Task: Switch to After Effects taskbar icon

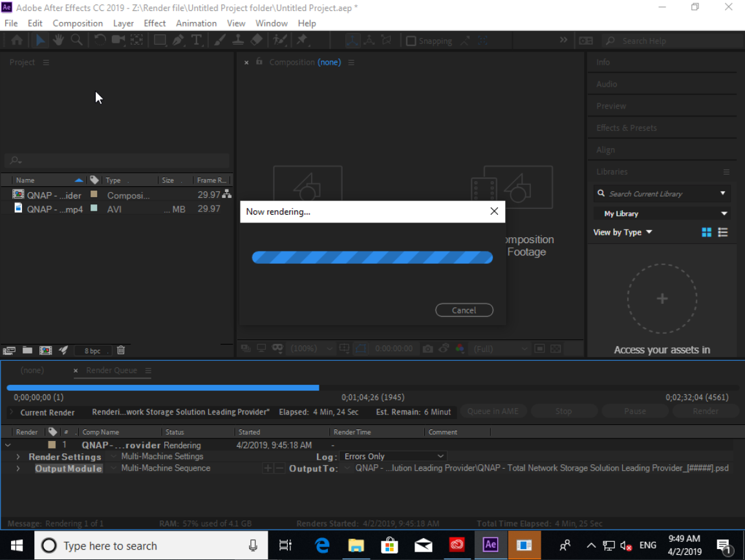Action: click(490, 545)
